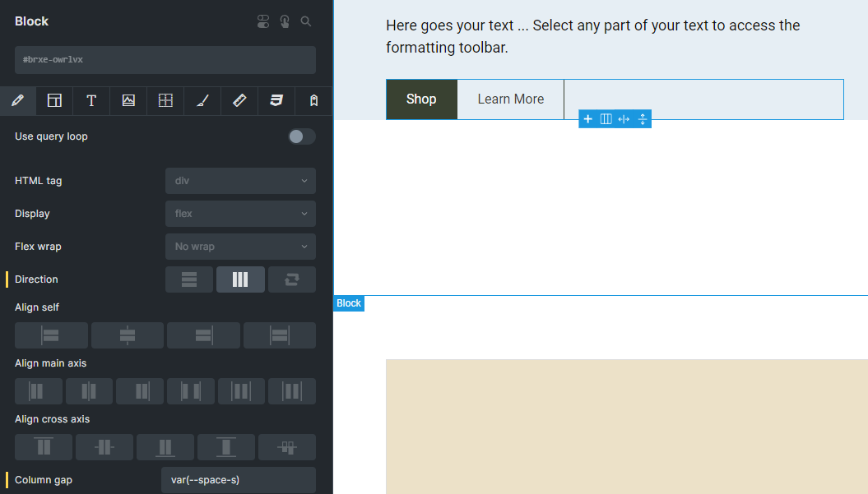Open the Border grid tab
The width and height of the screenshot is (868, 494).
tap(165, 100)
